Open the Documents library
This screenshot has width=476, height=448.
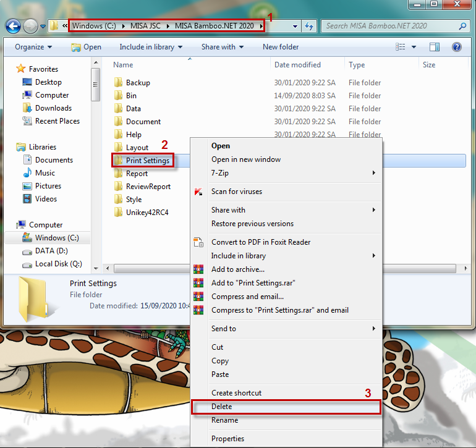click(54, 160)
